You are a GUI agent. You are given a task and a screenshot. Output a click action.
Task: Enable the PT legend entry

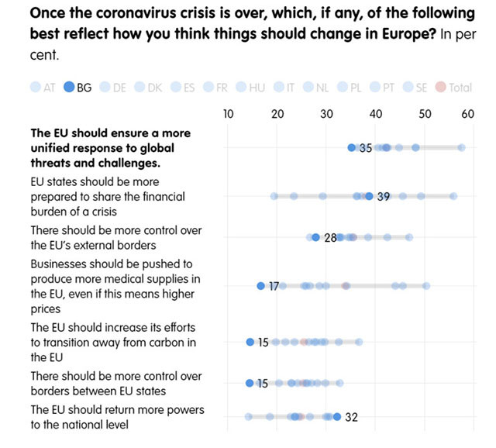[382, 88]
